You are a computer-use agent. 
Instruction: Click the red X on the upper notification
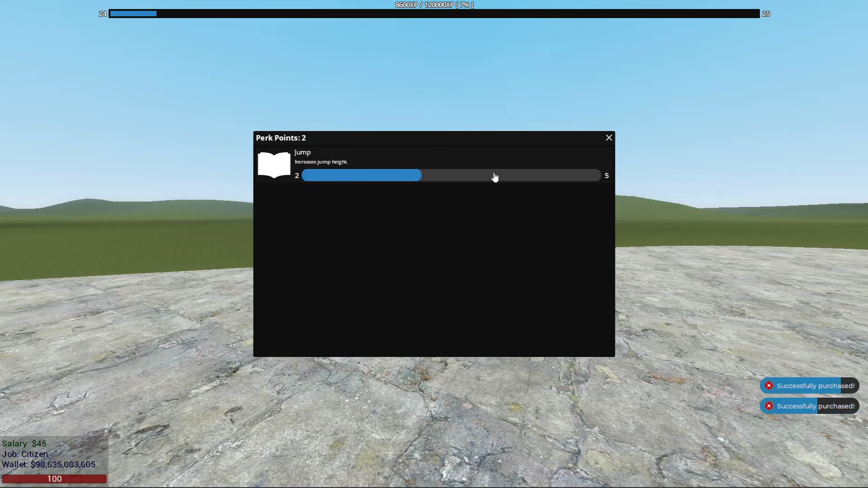click(769, 385)
